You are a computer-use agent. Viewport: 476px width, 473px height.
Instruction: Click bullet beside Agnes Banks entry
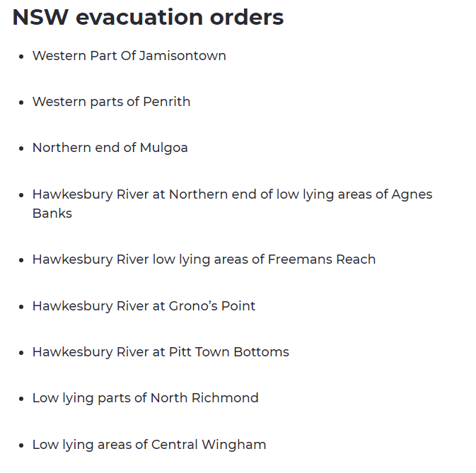click(21, 195)
